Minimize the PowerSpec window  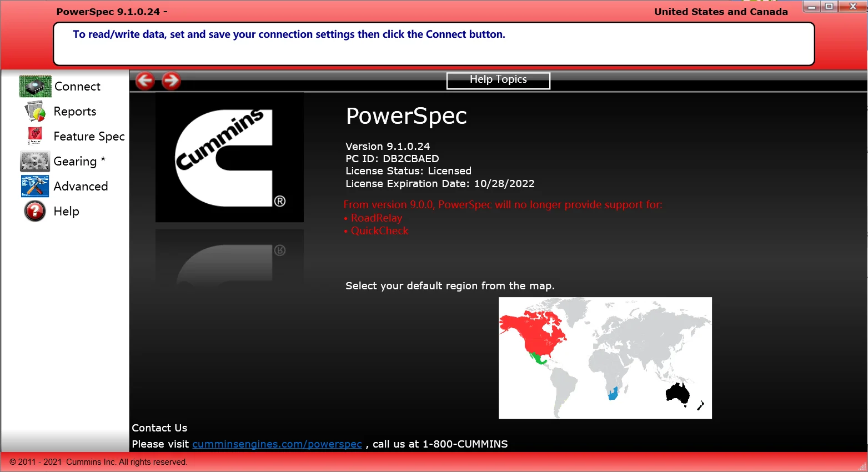(812, 6)
